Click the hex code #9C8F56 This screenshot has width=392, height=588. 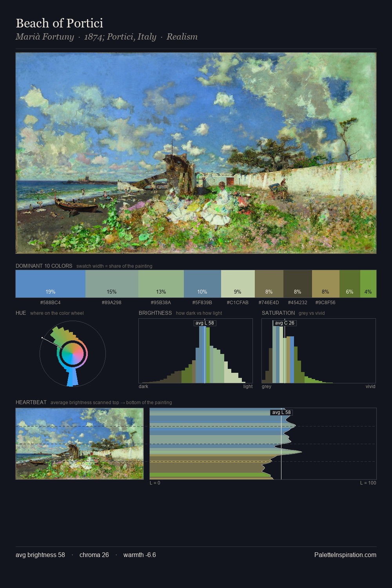[x=326, y=303]
